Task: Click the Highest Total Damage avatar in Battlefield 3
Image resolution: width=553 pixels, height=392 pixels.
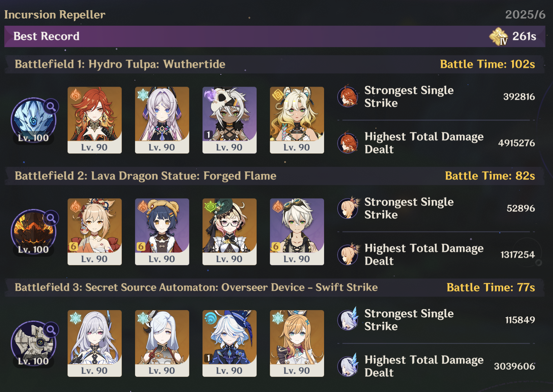Action: coord(348,366)
